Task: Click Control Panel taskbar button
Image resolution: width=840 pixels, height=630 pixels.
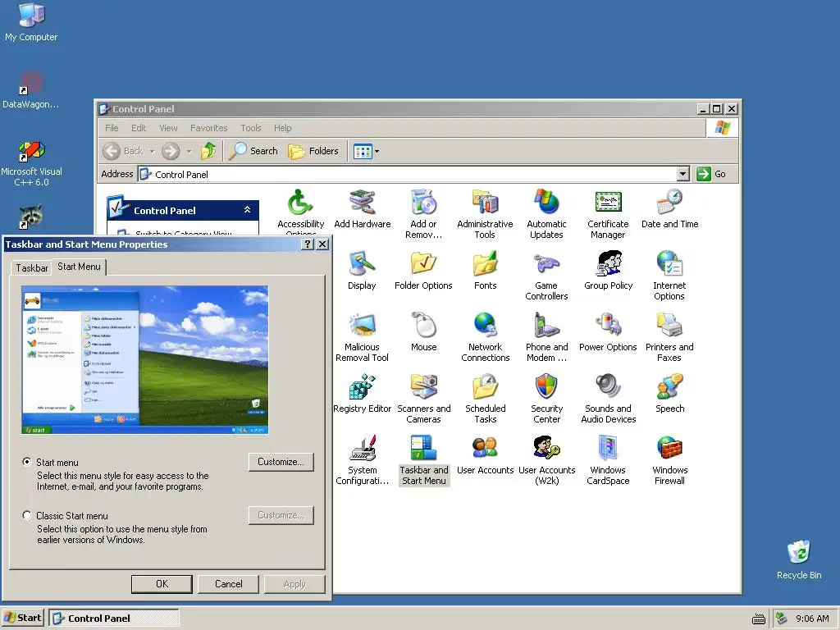Action: point(114,618)
